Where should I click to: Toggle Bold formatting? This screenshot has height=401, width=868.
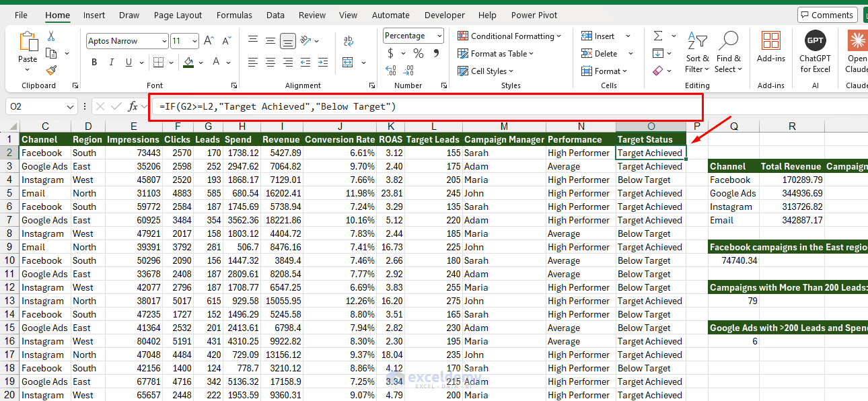click(94, 63)
